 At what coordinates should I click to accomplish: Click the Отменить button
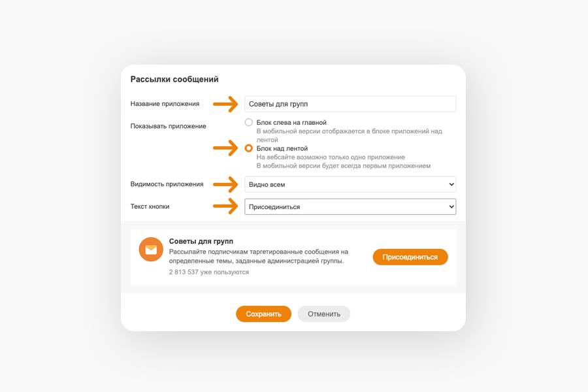click(x=324, y=314)
